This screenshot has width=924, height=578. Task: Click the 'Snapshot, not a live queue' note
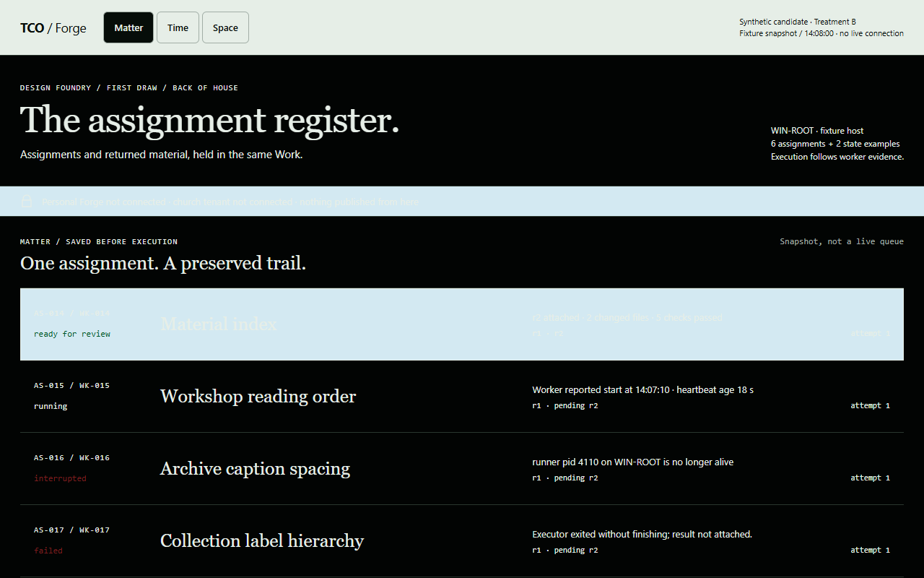[x=842, y=241]
